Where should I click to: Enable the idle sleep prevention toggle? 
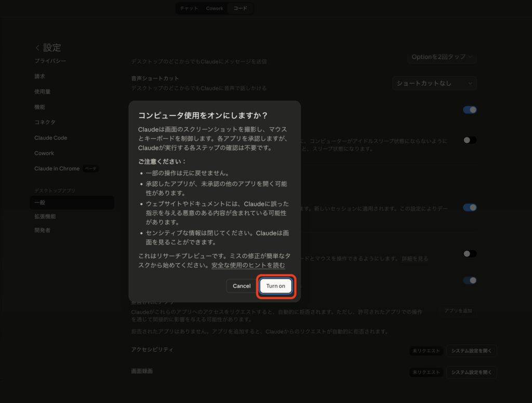point(469,140)
